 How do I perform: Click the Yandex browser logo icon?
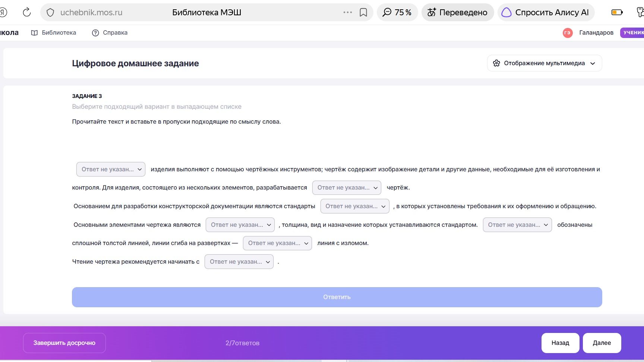(3, 12)
